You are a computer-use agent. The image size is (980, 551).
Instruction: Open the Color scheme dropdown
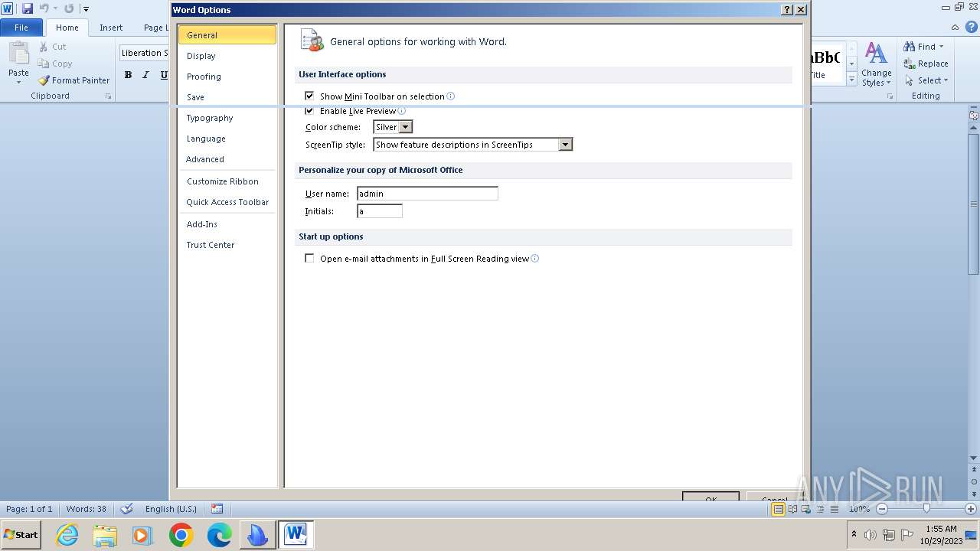click(x=406, y=127)
